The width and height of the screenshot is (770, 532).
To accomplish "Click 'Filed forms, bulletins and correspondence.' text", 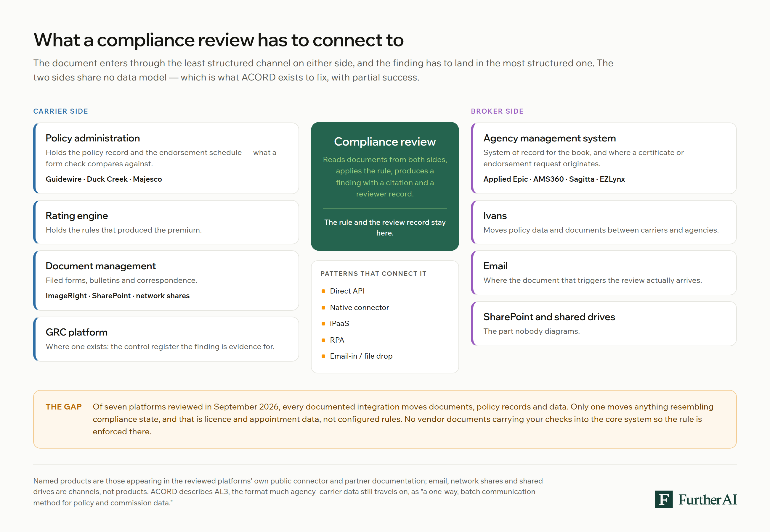I will click(x=121, y=280).
